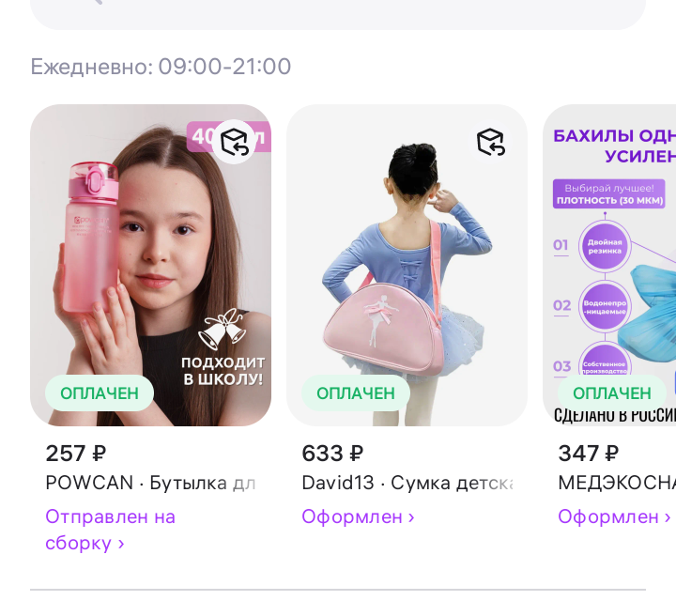Open the Бахилы shoe covers product image

tap(609, 265)
